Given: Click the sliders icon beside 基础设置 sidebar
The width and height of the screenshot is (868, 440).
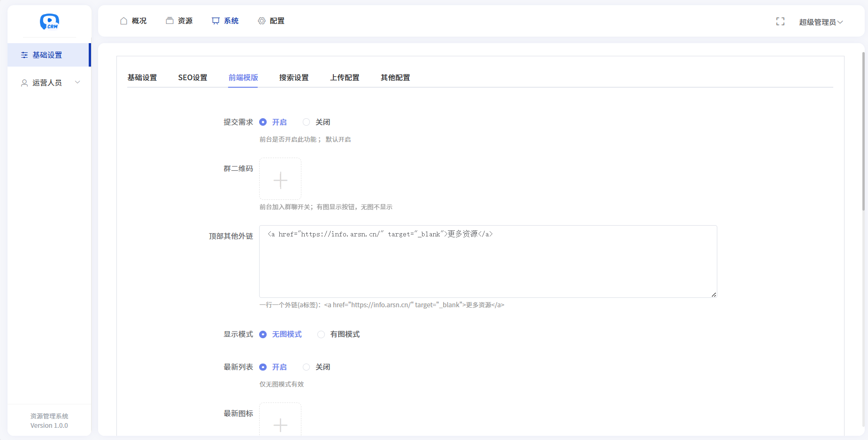Looking at the screenshot, I should 24,55.
